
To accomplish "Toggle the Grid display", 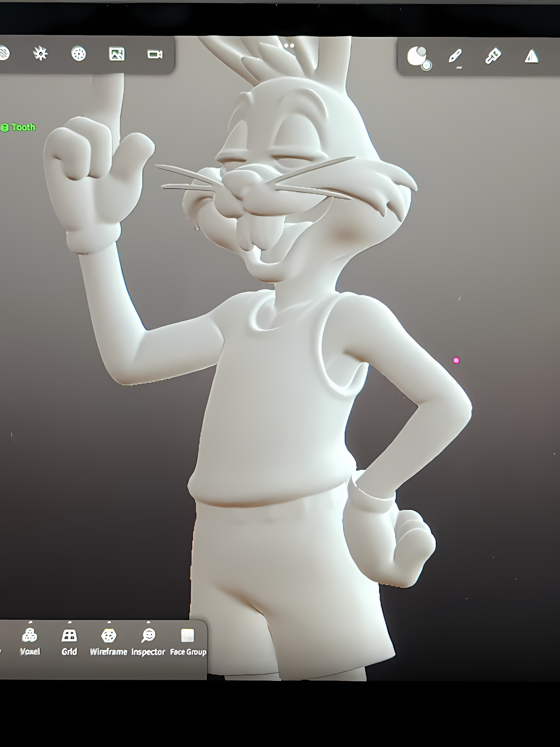I will point(69,642).
